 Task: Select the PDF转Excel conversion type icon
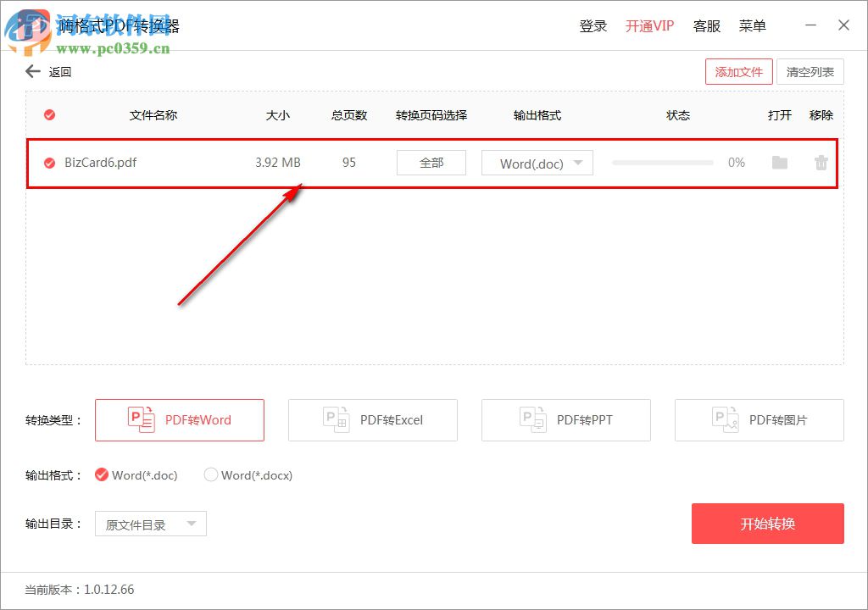[x=336, y=419]
